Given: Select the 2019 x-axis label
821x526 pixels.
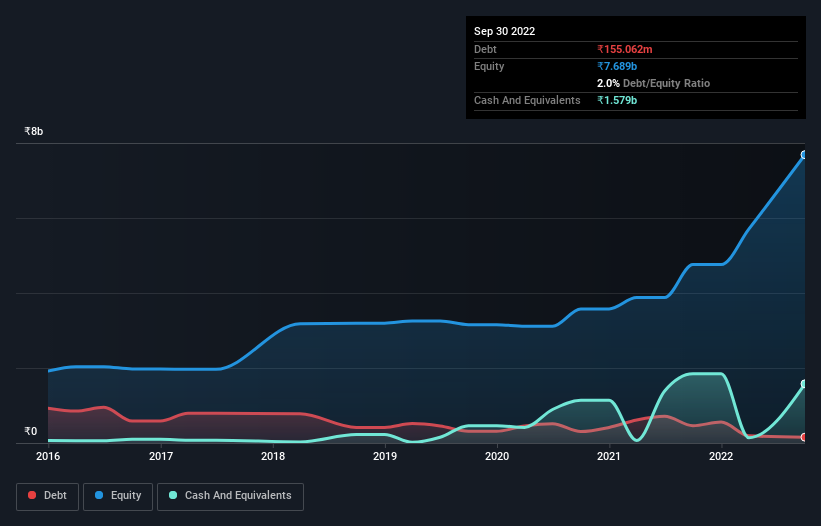Looking at the screenshot, I should [385, 456].
